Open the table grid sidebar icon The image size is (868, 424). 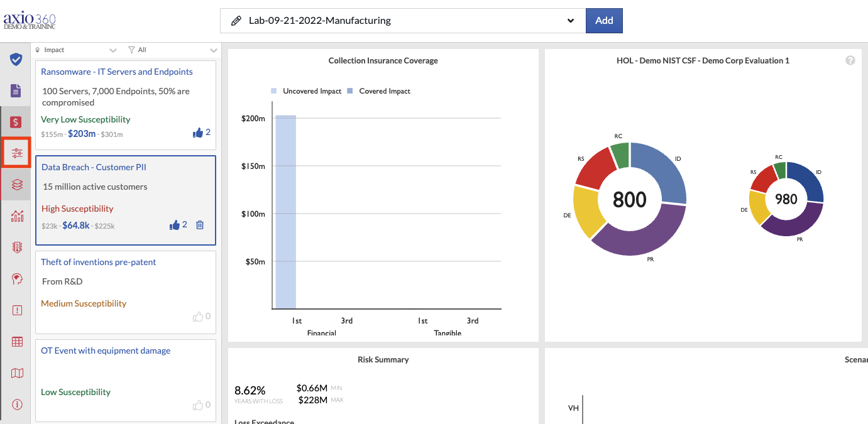[x=17, y=342]
